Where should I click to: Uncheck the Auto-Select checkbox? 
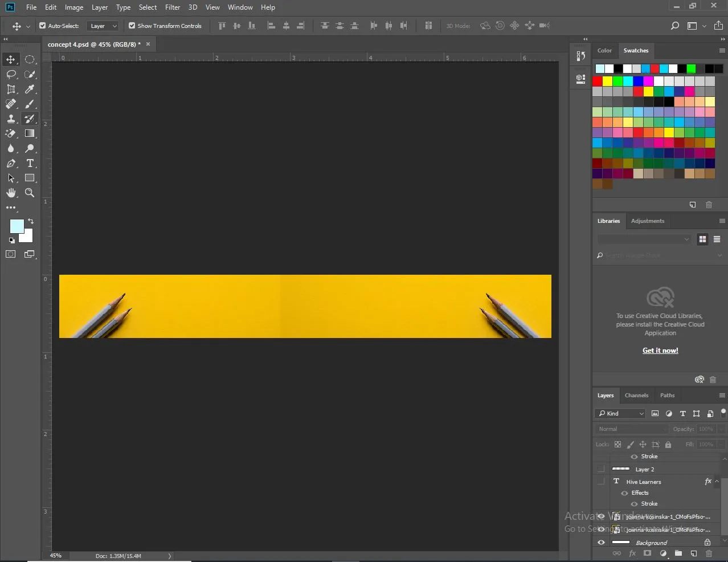(x=42, y=26)
